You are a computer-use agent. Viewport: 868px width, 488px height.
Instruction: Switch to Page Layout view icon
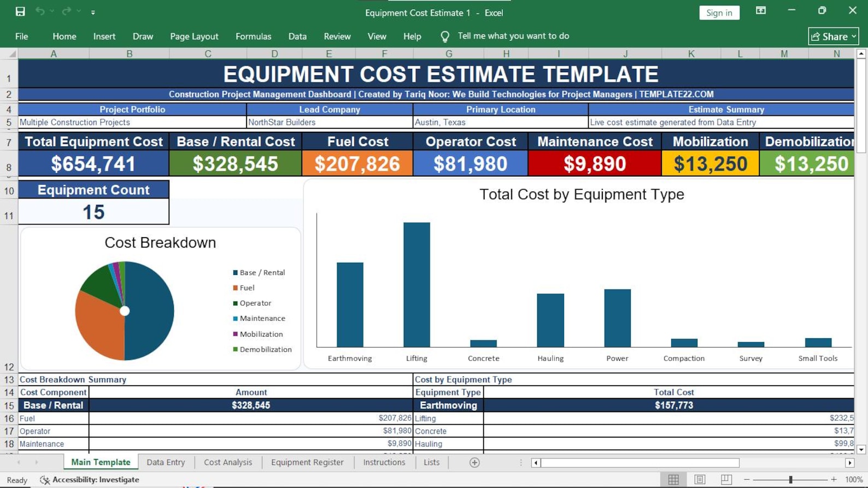pos(700,479)
